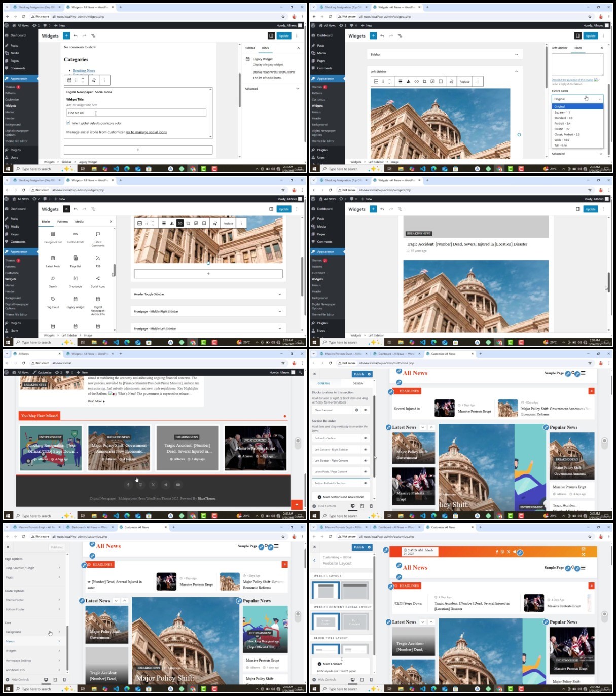This screenshot has height=696, width=616.
Task: Toggle Full width Section eye visibility
Action: tap(365, 438)
